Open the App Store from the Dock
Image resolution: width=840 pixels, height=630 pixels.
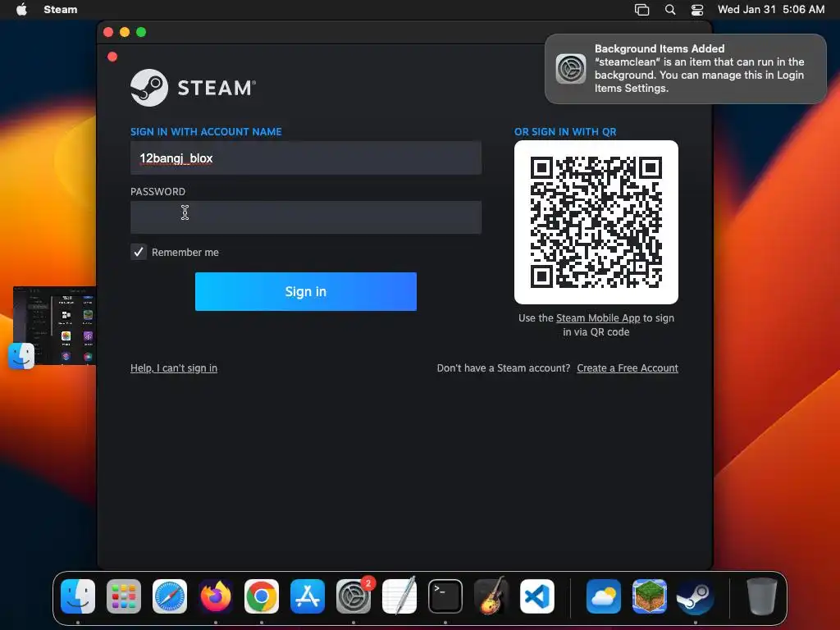308,596
